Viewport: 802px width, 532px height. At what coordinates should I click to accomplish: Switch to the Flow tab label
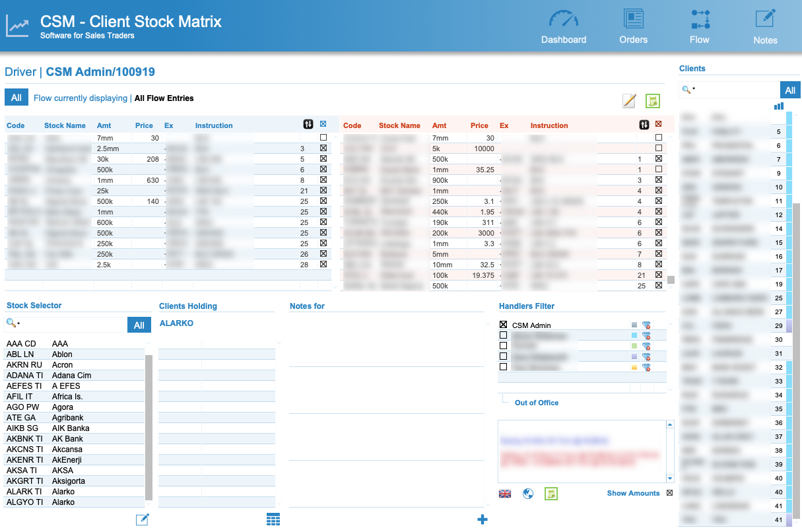tap(700, 40)
